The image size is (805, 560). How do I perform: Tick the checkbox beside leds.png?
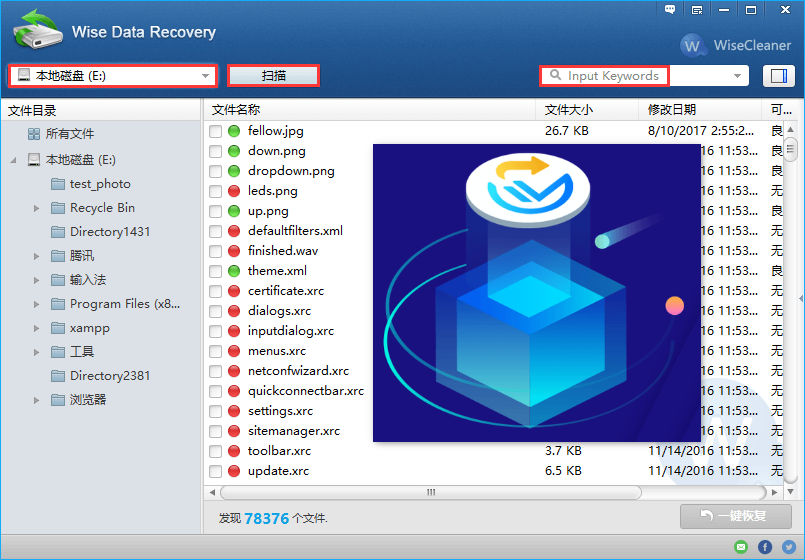click(x=215, y=191)
